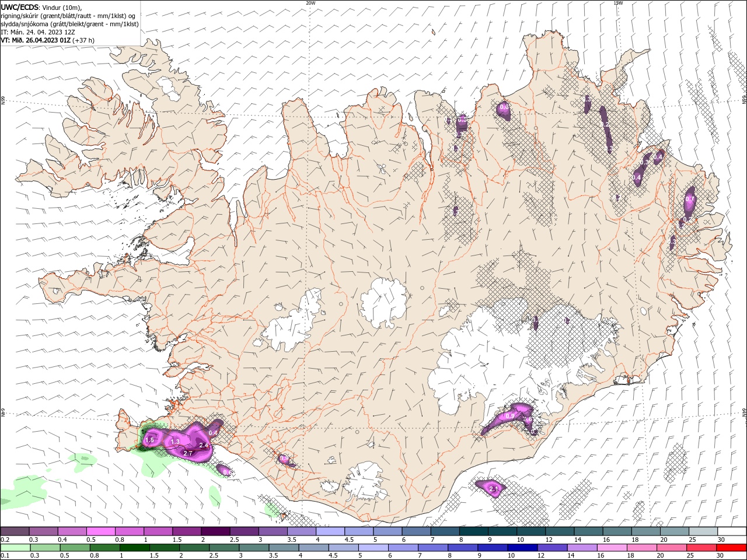Click the sleet/snow swatch between 1.5 and 2
747x560 pixels.
point(187,531)
